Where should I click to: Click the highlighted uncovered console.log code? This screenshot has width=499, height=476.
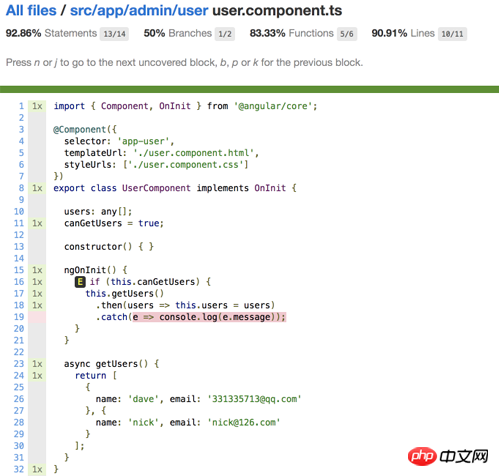point(209,317)
